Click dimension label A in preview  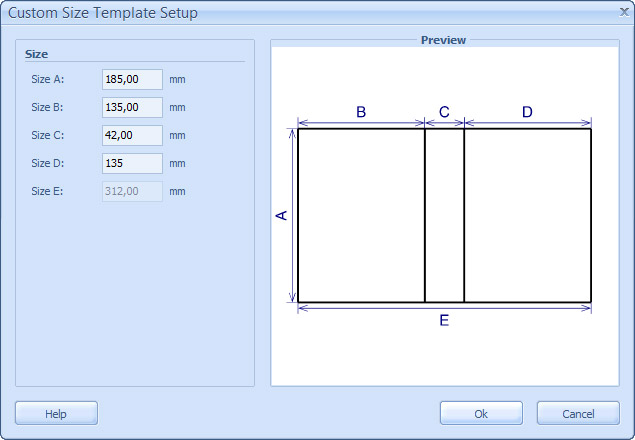click(281, 215)
